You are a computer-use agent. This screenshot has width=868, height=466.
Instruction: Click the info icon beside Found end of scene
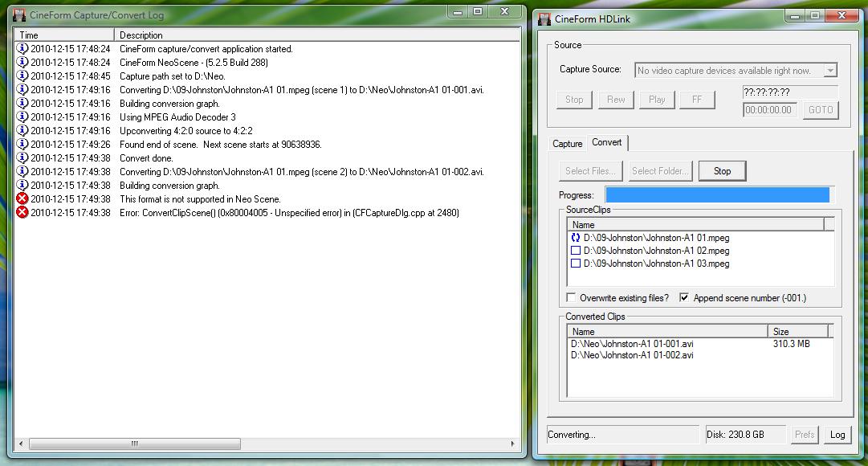pos(22,144)
